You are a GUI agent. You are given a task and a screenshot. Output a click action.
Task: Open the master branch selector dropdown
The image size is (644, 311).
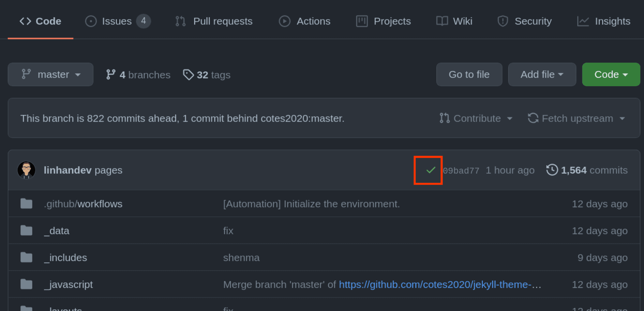pos(50,74)
